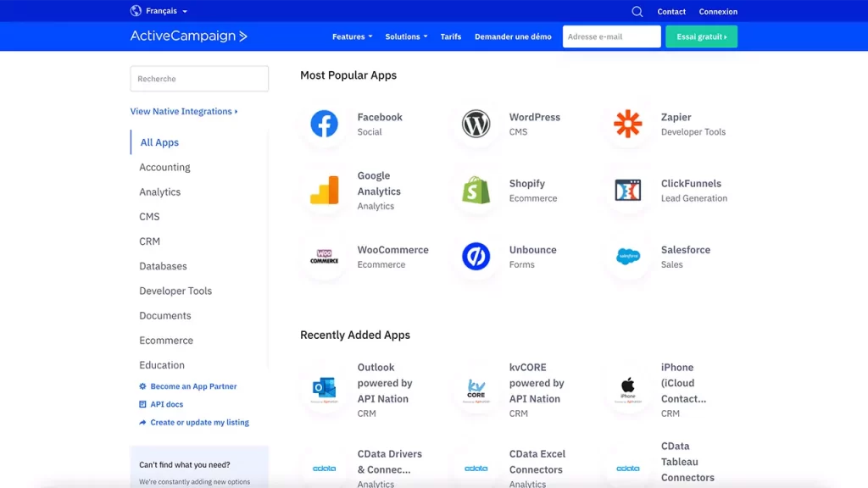
Task: Click the ClickFunnels app title
Action: point(691,184)
